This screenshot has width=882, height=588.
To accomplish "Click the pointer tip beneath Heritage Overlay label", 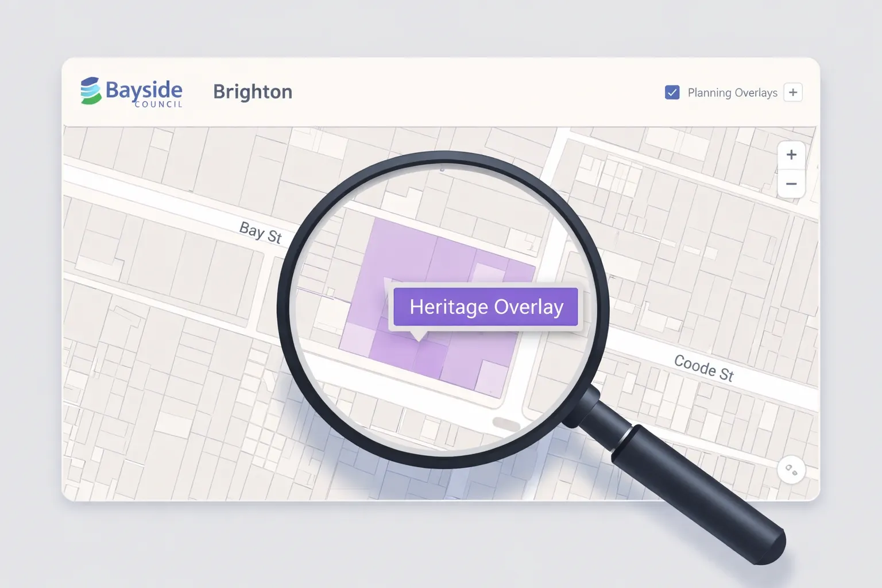I will point(419,335).
